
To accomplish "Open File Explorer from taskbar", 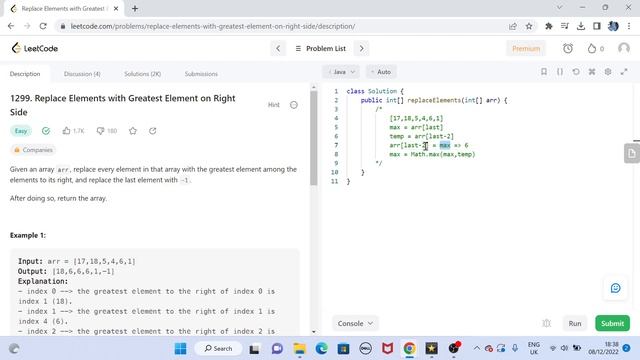I will point(300,349).
